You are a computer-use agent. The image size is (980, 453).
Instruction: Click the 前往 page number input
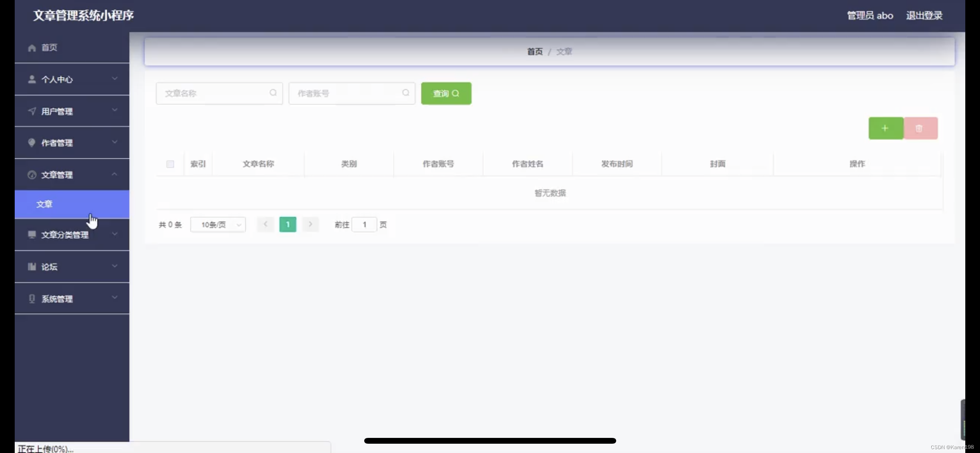pyautogui.click(x=364, y=225)
